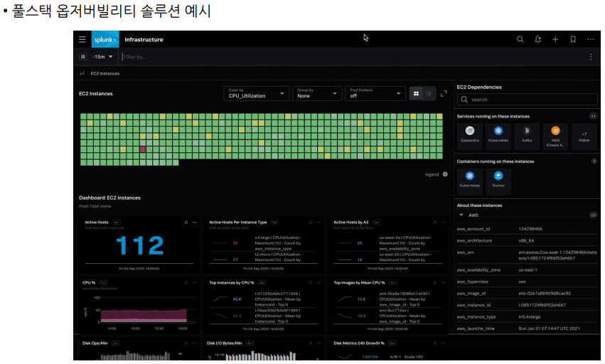Click Active Hosts by AZ alert bell

pyautogui.click(x=435, y=223)
